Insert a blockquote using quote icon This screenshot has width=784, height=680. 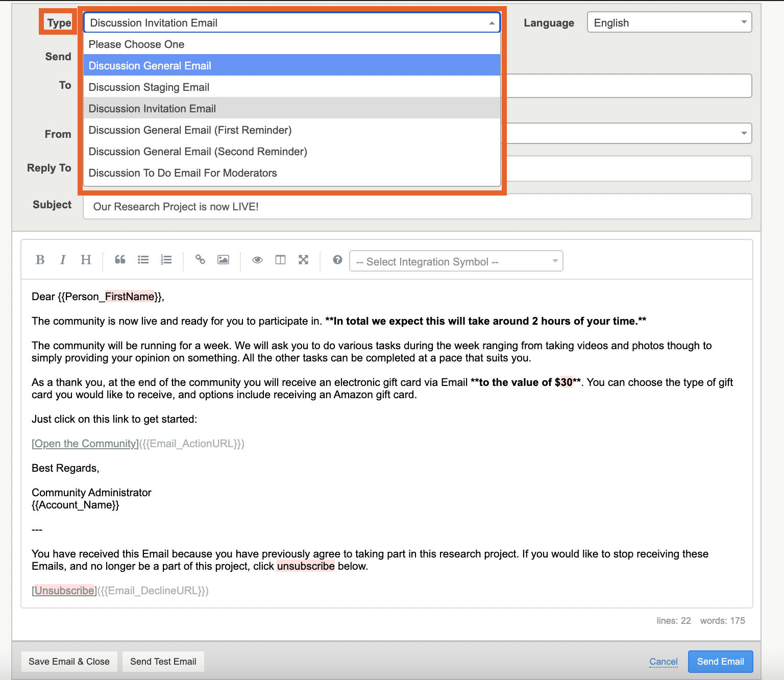pyautogui.click(x=120, y=260)
